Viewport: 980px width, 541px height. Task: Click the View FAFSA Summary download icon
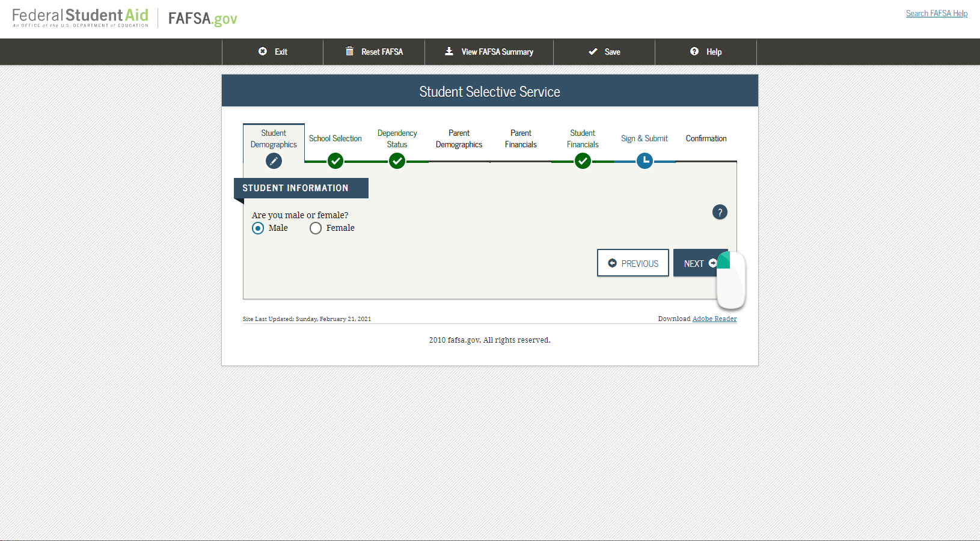click(x=449, y=52)
